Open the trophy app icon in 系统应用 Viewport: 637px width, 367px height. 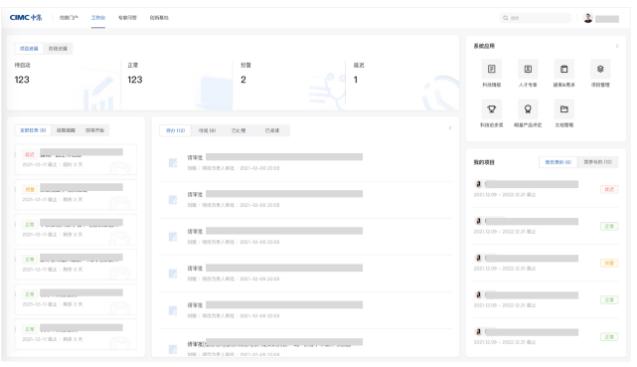point(492,109)
